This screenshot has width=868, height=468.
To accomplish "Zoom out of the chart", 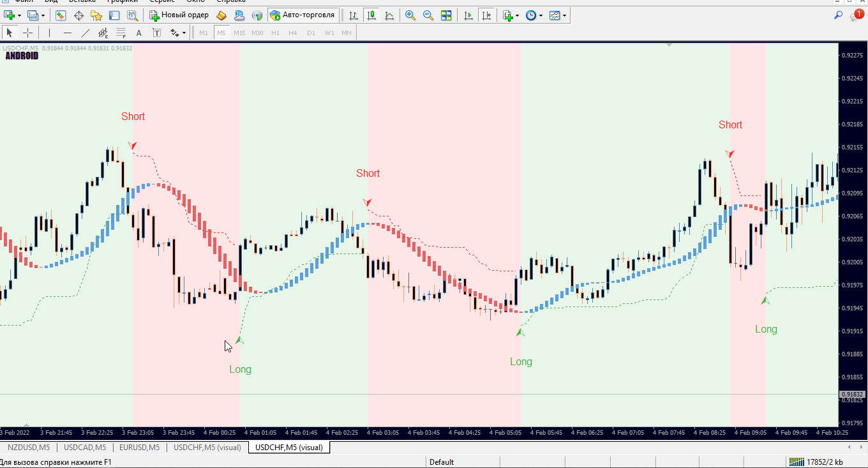I will 428,15.
